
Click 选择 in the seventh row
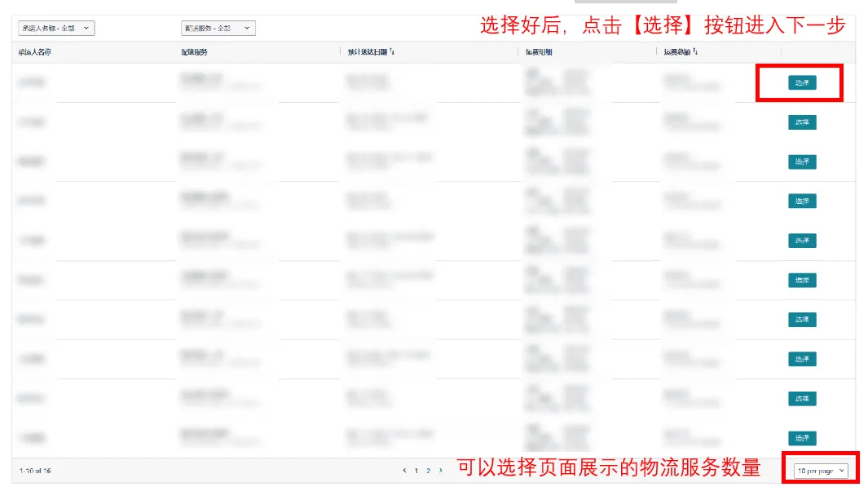point(802,320)
